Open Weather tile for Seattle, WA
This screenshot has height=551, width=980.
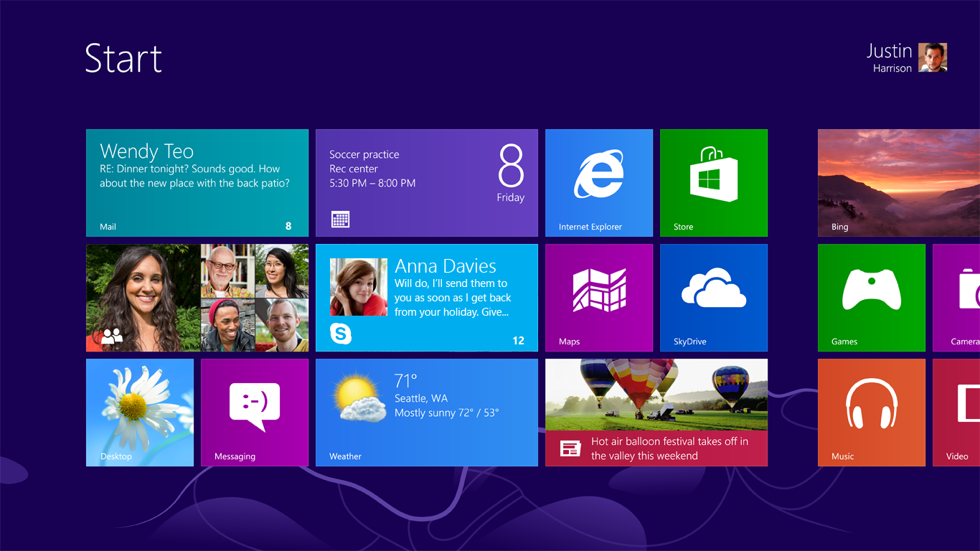[427, 413]
